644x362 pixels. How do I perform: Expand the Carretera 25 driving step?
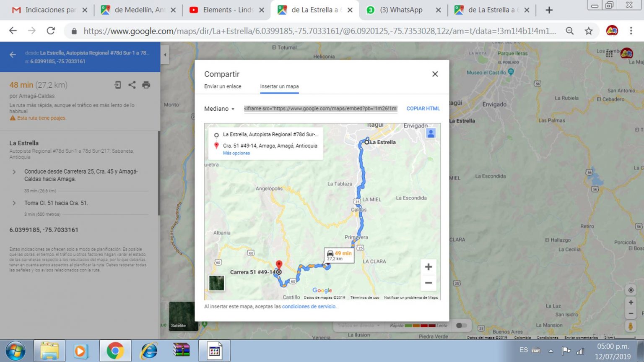(14, 172)
